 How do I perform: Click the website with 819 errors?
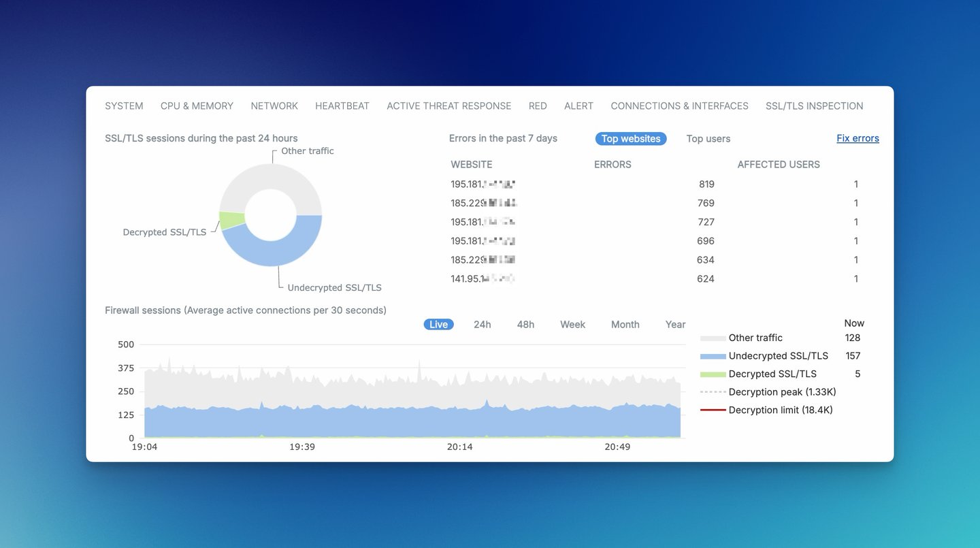[x=483, y=184]
